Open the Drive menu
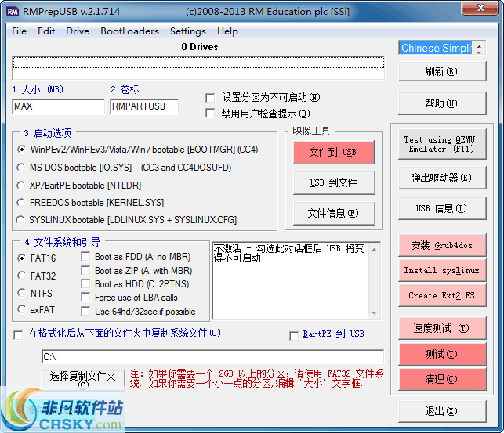This screenshot has width=504, height=433. pos(78,31)
